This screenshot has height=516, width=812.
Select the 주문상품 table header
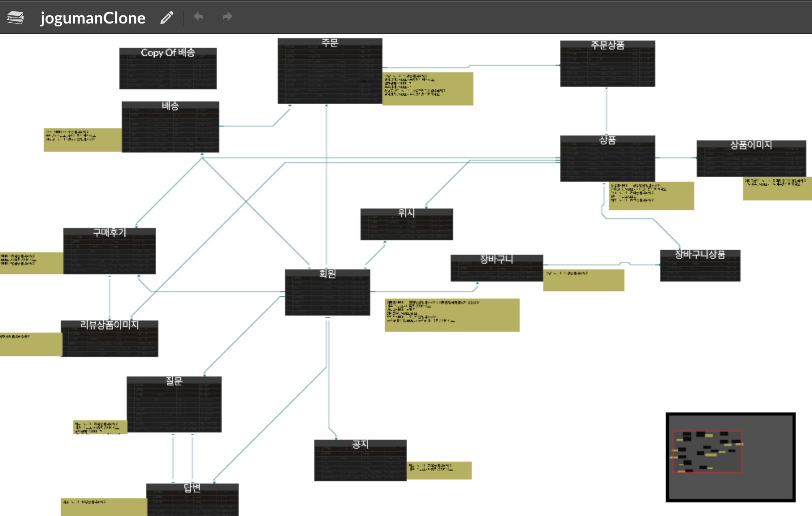coord(607,45)
